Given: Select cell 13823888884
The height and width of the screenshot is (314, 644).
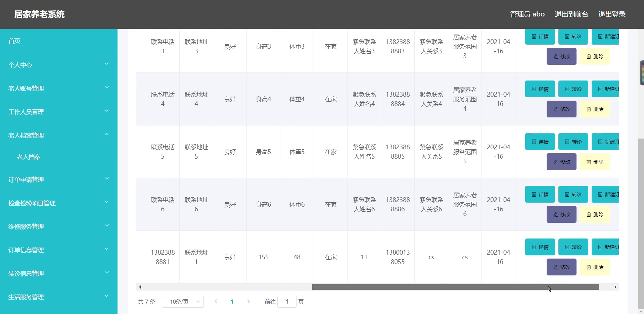Looking at the screenshot, I should pos(398,99).
